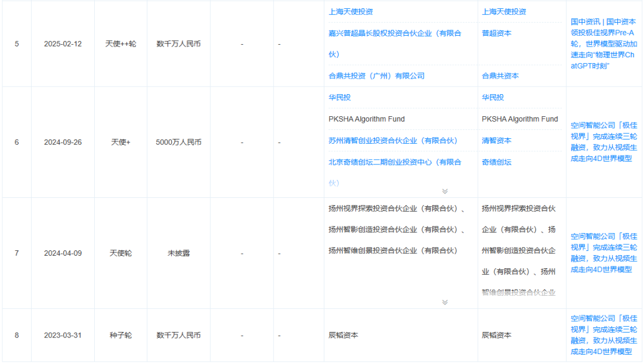Screen dimensions: 644x363
Task: Select round 种子轮 cell
Action: [120, 336]
